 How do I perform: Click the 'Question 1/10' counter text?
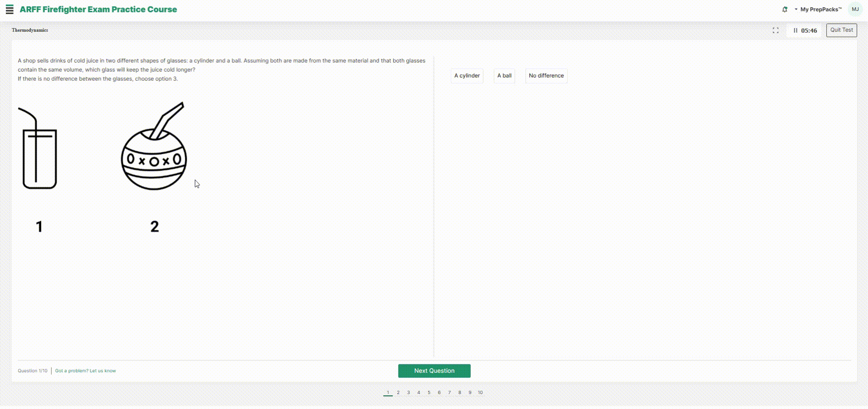(x=33, y=371)
